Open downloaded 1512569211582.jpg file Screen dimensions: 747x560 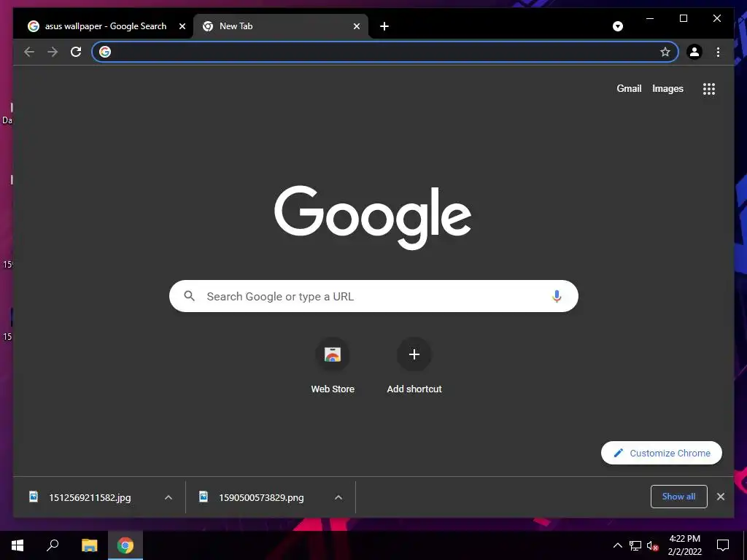pyautogui.click(x=90, y=497)
